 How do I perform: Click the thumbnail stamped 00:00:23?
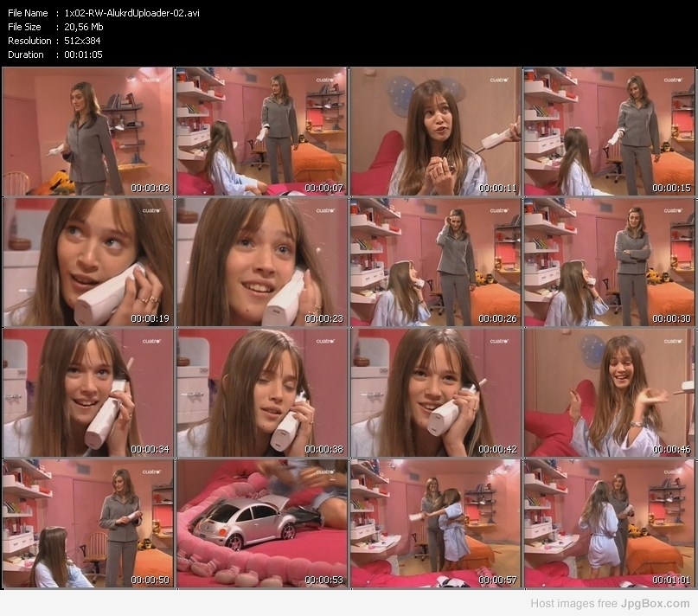click(x=262, y=262)
